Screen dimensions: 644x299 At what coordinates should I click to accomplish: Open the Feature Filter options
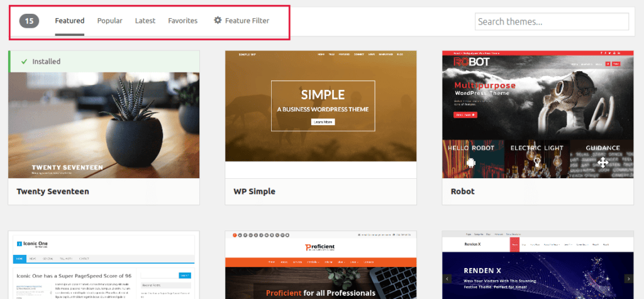241,21
